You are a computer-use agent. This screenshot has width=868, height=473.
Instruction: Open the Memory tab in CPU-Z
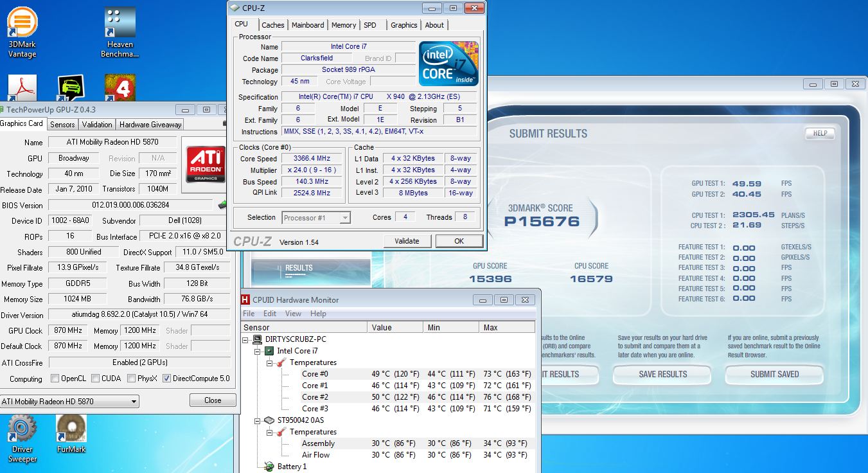point(344,25)
